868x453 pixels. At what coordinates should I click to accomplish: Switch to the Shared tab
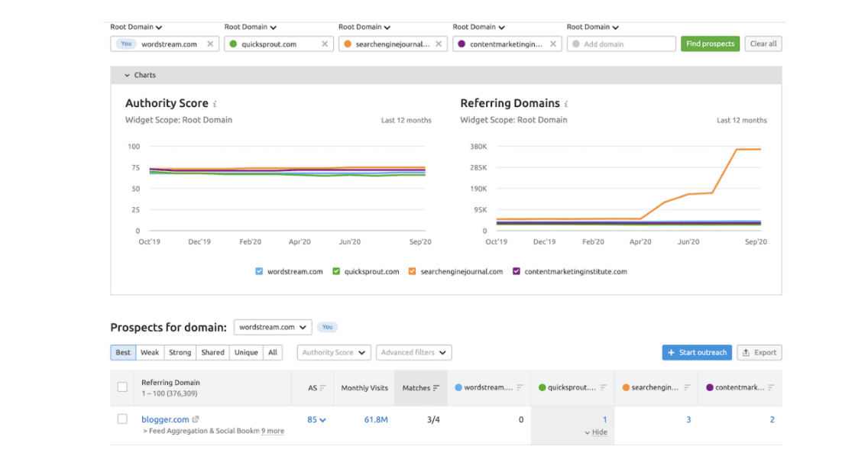pyautogui.click(x=212, y=352)
